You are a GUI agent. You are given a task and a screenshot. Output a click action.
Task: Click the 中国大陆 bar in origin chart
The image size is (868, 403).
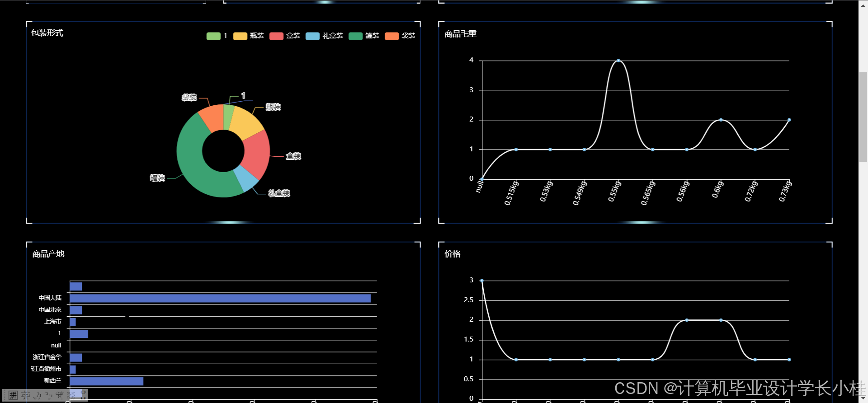(x=220, y=298)
